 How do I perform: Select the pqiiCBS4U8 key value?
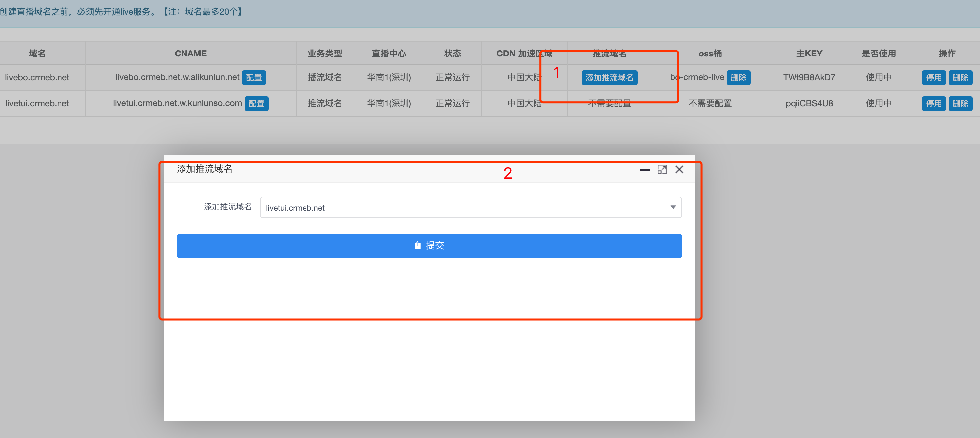coord(809,103)
